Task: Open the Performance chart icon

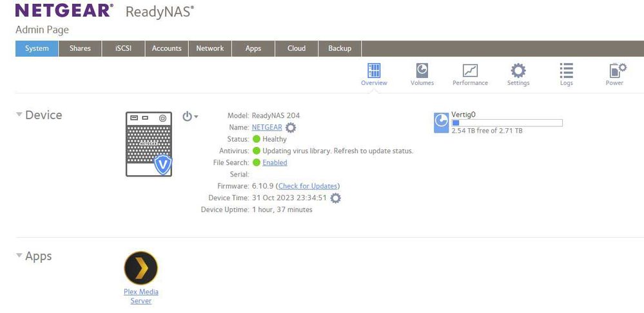Action: tap(470, 71)
